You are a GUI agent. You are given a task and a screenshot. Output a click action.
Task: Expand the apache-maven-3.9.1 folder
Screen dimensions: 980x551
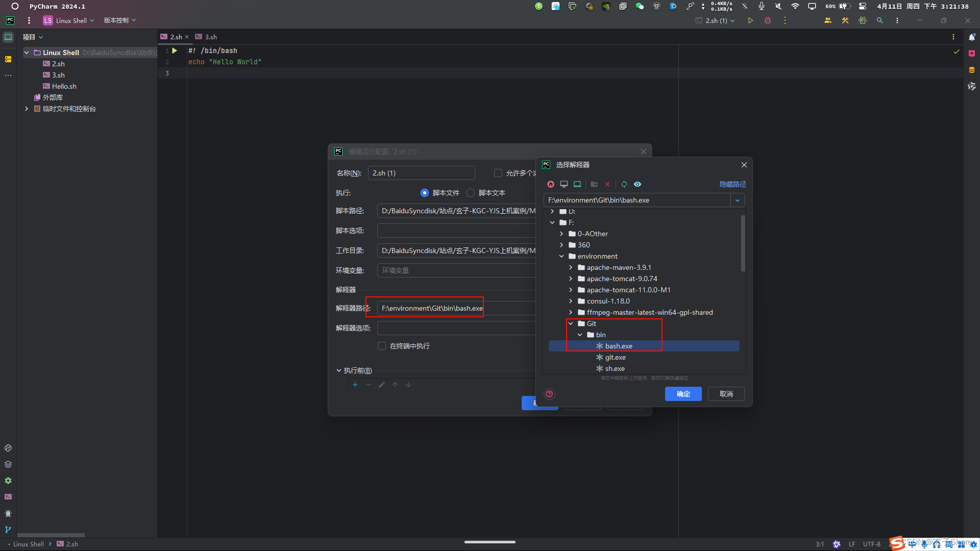click(x=571, y=267)
